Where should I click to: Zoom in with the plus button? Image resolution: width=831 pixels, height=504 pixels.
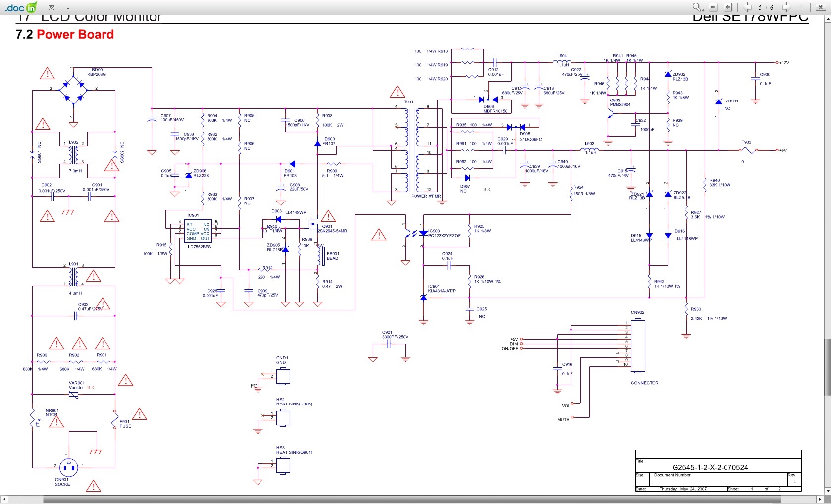coord(728,7)
